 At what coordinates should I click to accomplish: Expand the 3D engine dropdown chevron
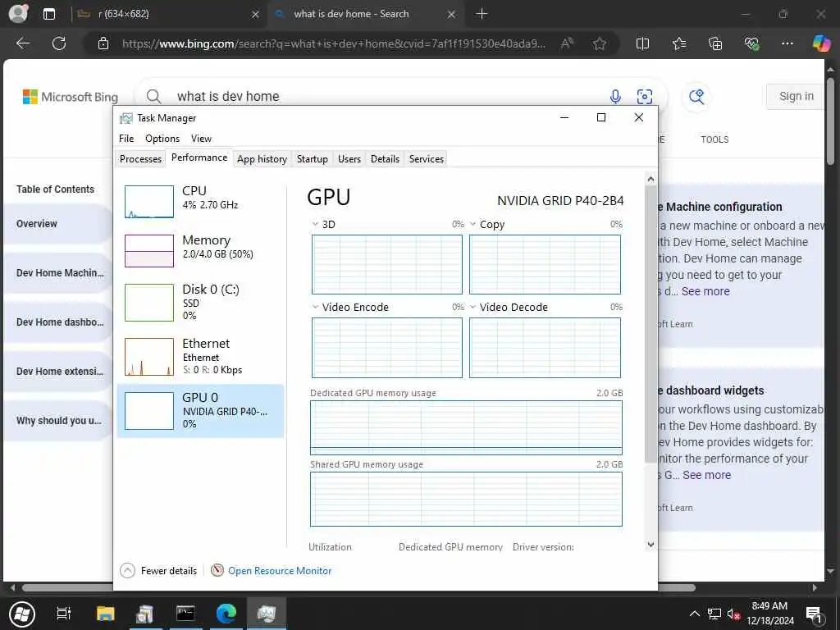coord(315,224)
